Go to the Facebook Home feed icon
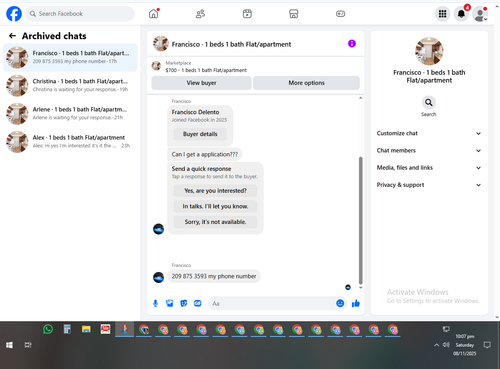Viewport: 500px width, 369px height. point(153,14)
